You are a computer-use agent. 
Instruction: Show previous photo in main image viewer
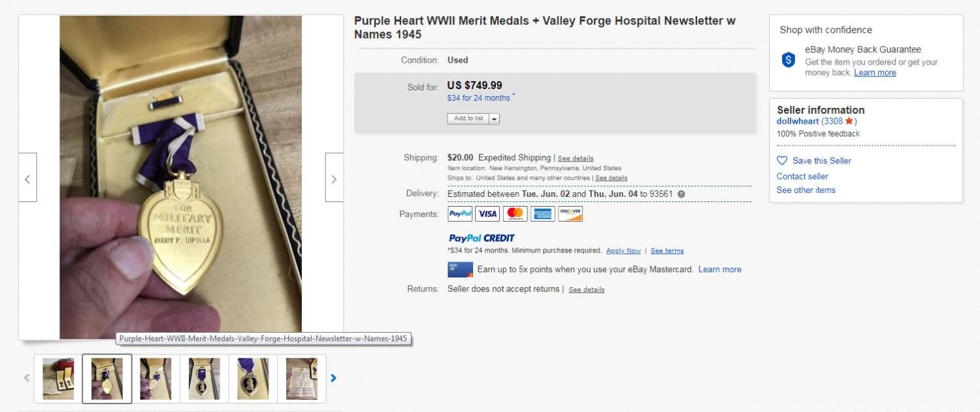click(x=27, y=178)
